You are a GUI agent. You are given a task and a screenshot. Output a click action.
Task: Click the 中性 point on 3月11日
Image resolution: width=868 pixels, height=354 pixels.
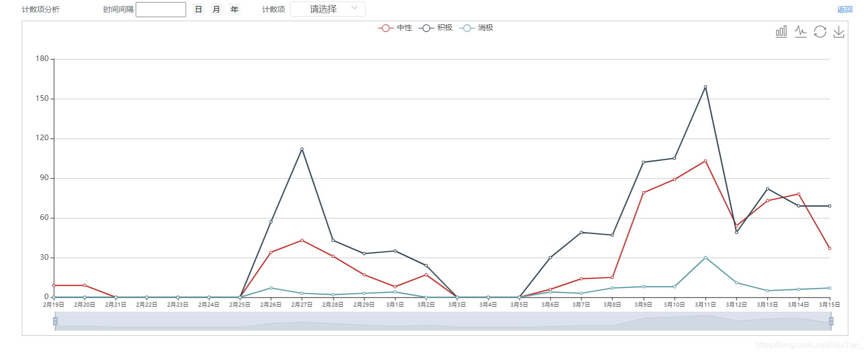point(706,161)
